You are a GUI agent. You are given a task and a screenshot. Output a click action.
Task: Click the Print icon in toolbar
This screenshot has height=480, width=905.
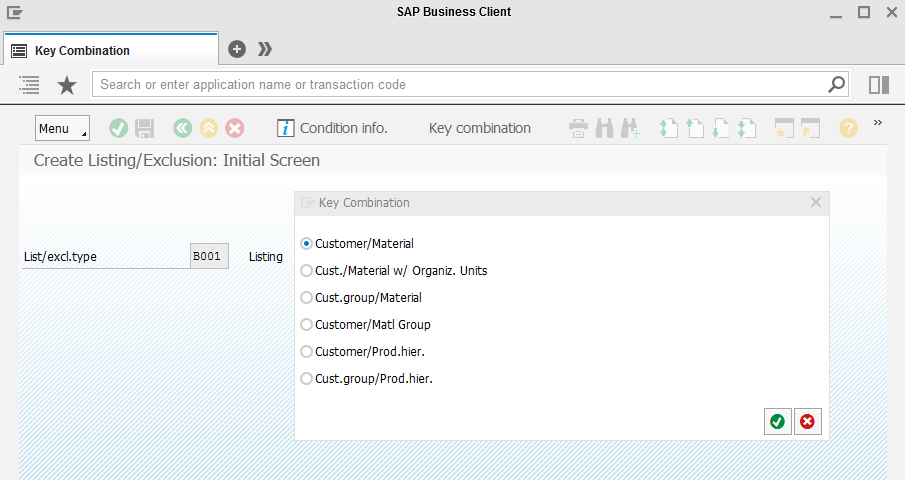(578, 128)
